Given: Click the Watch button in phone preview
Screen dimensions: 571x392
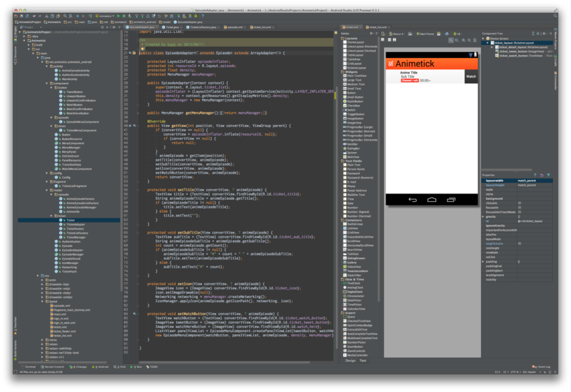Looking at the screenshot, I should click(471, 76).
